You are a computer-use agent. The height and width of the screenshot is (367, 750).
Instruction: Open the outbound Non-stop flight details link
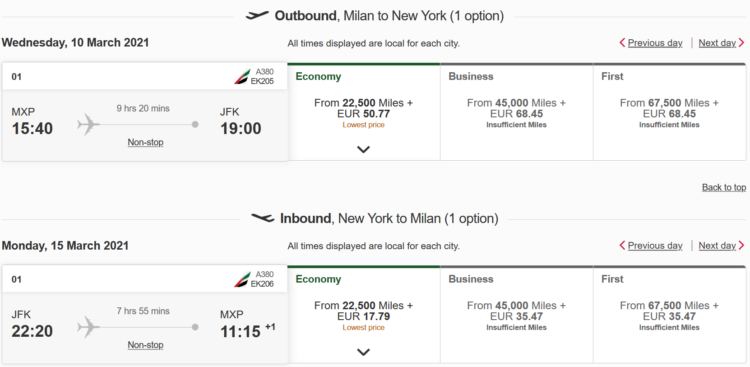point(145,142)
